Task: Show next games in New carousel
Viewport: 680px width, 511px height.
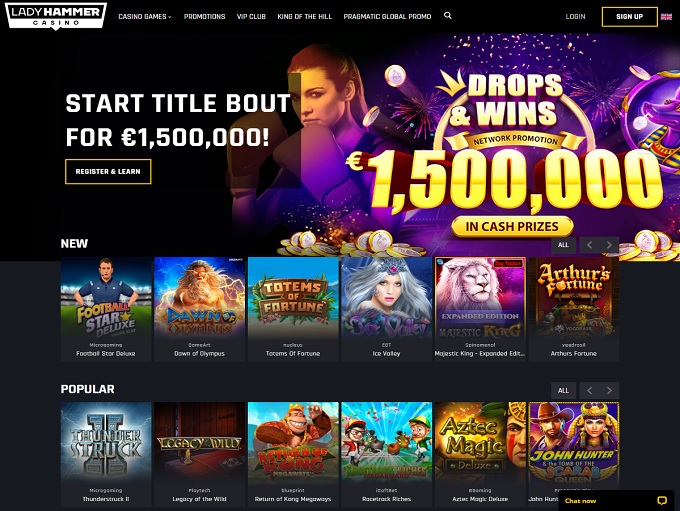Action: point(609,245)
